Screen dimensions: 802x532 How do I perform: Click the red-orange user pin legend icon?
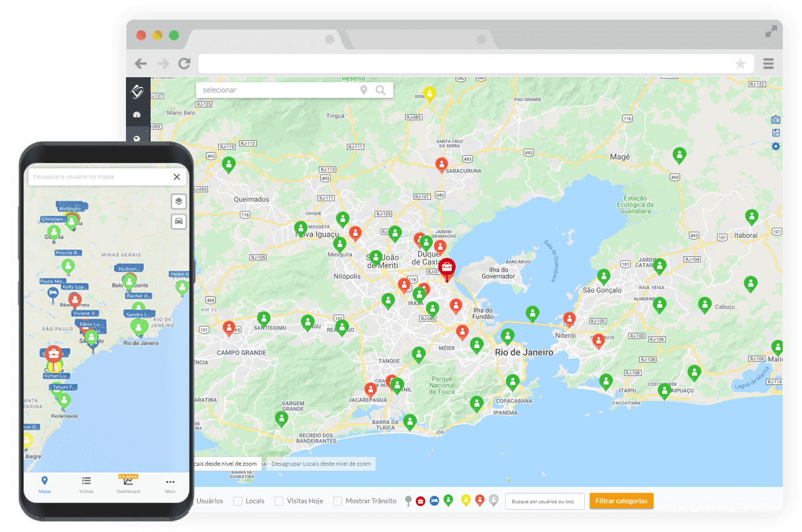click(480, 500)
